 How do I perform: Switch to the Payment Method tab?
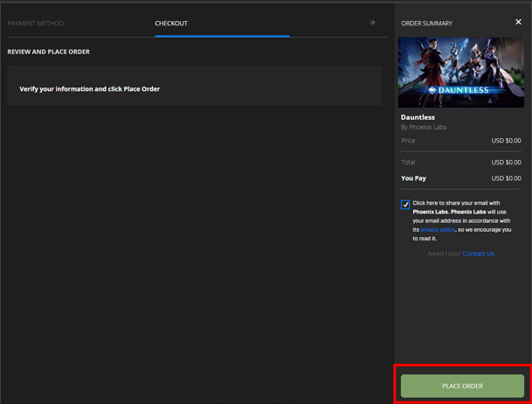click(36, 24)
